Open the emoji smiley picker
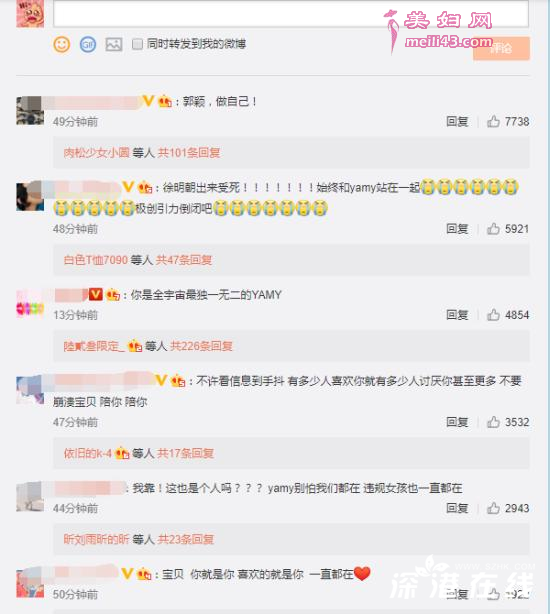 tap(61, 44)
